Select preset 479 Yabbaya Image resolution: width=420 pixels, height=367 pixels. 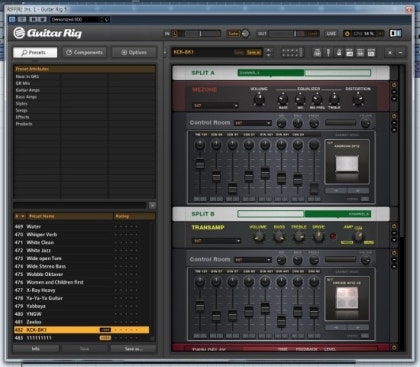(x=81, y=306)
